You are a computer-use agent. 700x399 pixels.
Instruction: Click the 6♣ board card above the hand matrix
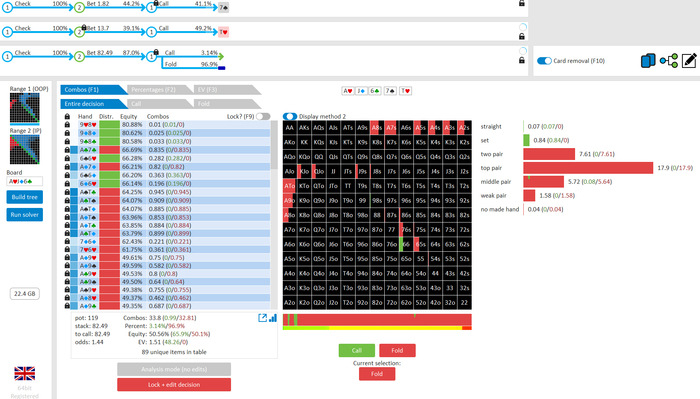[x=375, y=91]
